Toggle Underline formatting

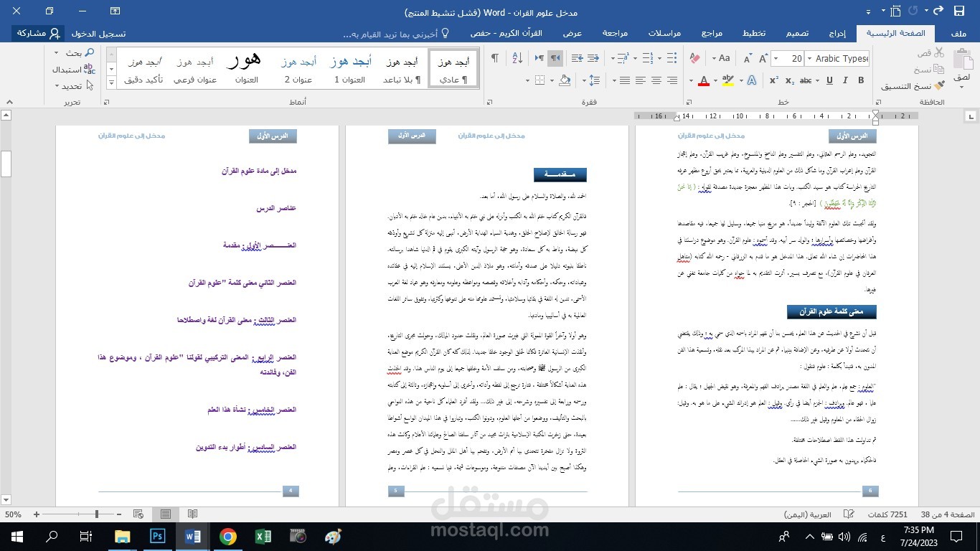coord(829,80)
